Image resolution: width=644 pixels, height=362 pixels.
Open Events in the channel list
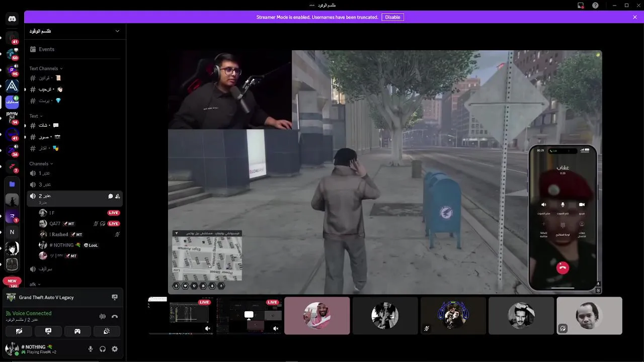[x=74, y=49]
